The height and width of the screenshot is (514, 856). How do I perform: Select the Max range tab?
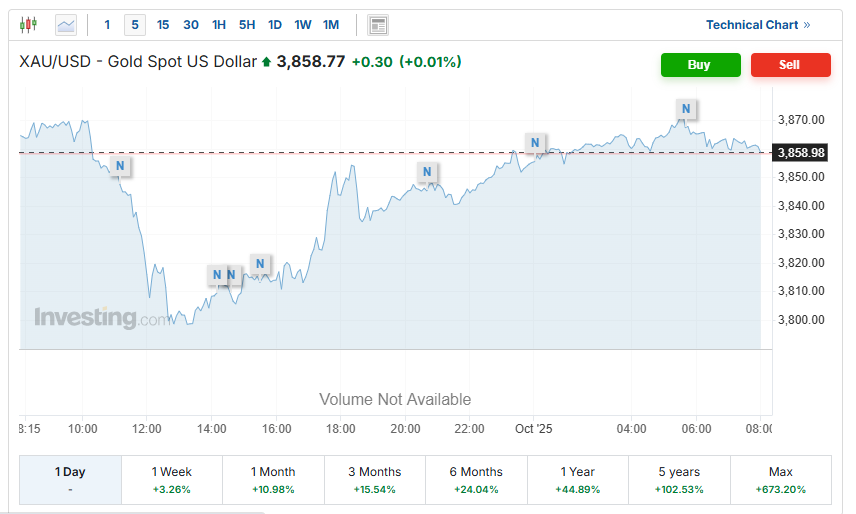click(780, 479)
